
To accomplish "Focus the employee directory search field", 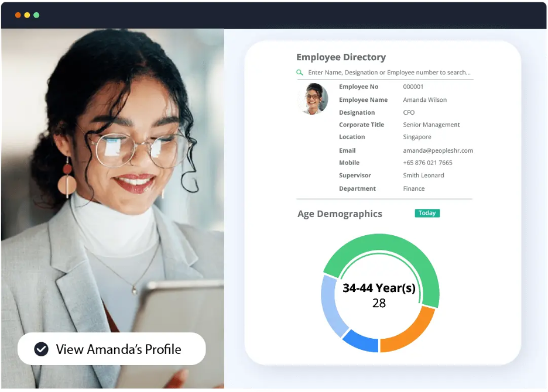I will pyautogui.click(x=385, y=73).
